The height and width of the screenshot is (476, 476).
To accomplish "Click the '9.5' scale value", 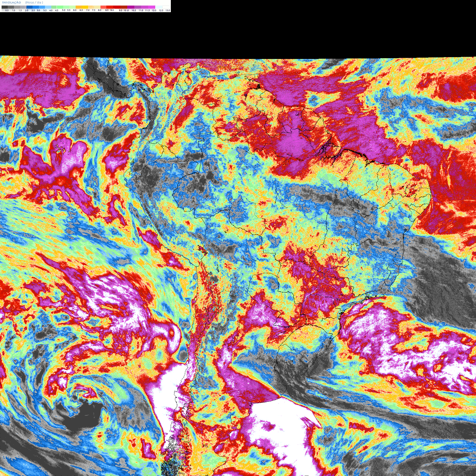I will pos(121,10).
